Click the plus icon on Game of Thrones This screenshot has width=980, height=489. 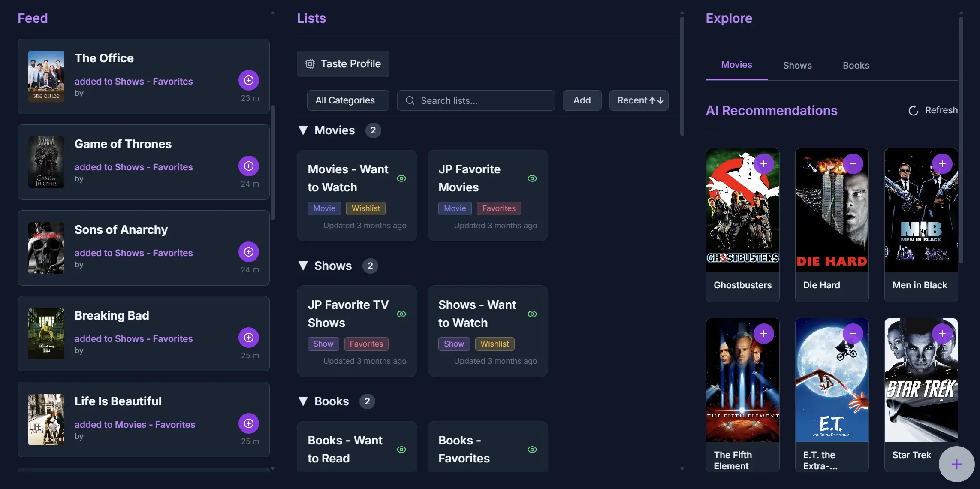pyautogui.click(x=248, y=166)
